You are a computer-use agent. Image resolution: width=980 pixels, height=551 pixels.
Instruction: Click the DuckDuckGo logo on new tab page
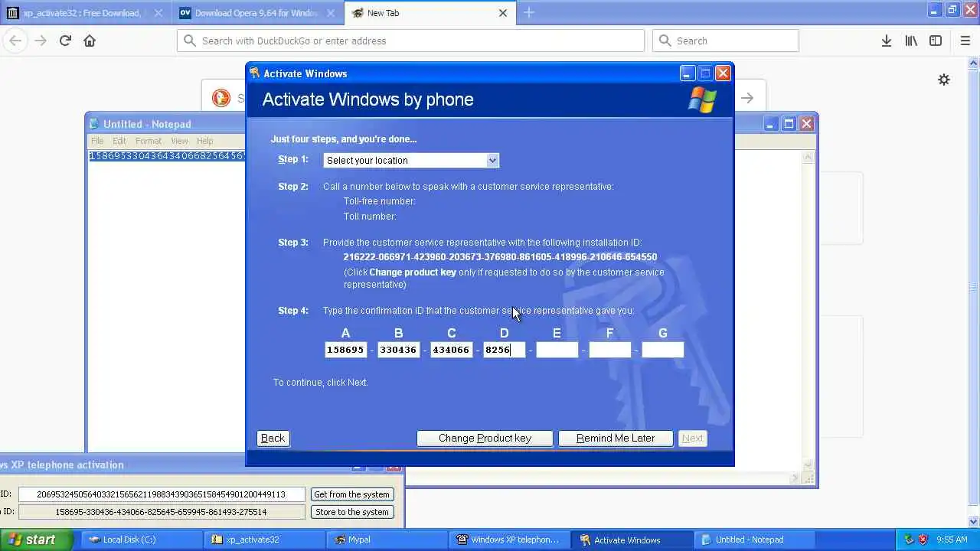click(x=220, y=98)
